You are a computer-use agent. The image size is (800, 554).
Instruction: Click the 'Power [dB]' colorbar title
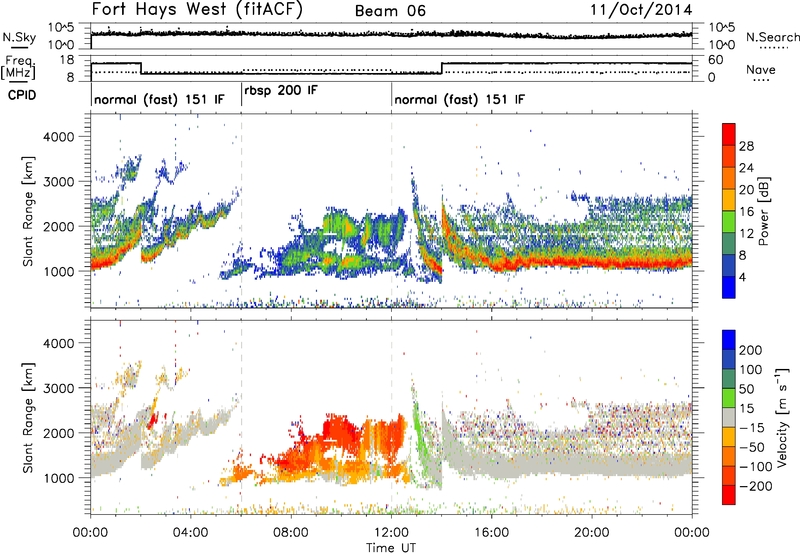pyautogui.click(x=763, y=211)
